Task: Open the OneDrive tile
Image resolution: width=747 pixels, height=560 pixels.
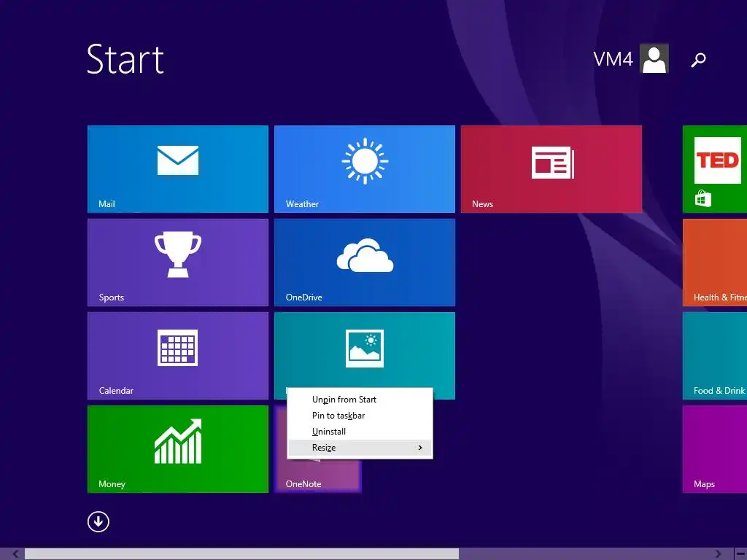Action: (x=365, y=262)
